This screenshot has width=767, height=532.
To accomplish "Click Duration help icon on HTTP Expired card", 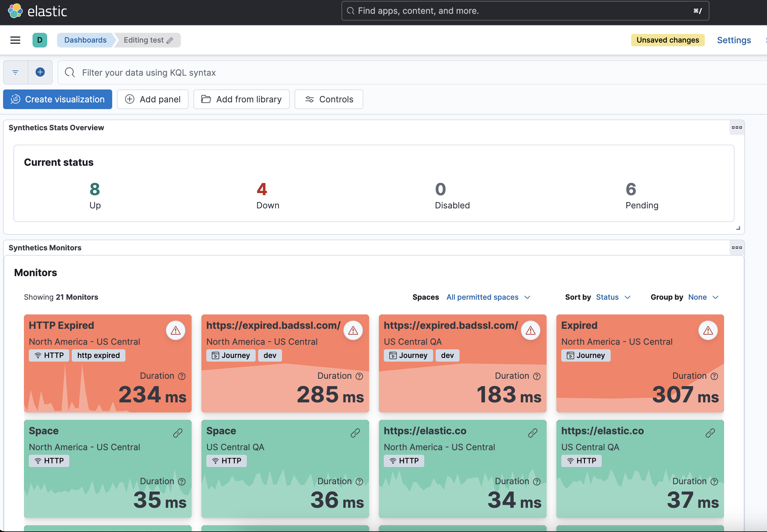I will tap(182, 376).
